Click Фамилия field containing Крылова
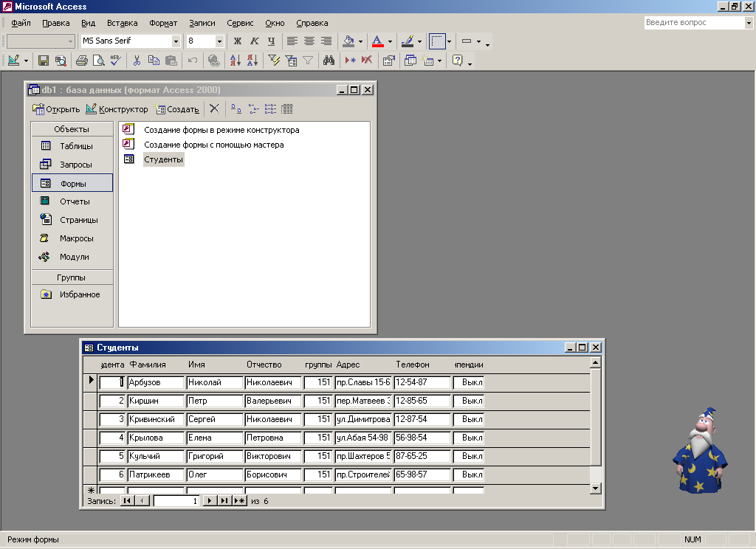Viewport: 756px width, 549px height. click(156, 438)
